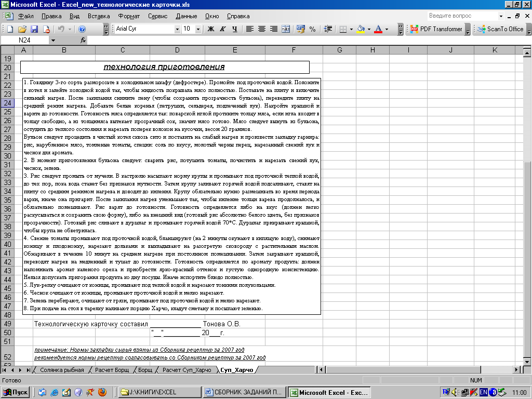The height and width of the screenshot is (399, 532).
Task: Open the Окно menu
Action: coord(212,16)
